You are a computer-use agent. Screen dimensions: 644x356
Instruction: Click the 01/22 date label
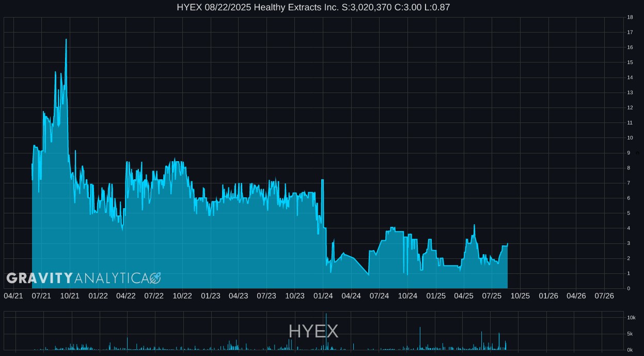pos(98,296)
